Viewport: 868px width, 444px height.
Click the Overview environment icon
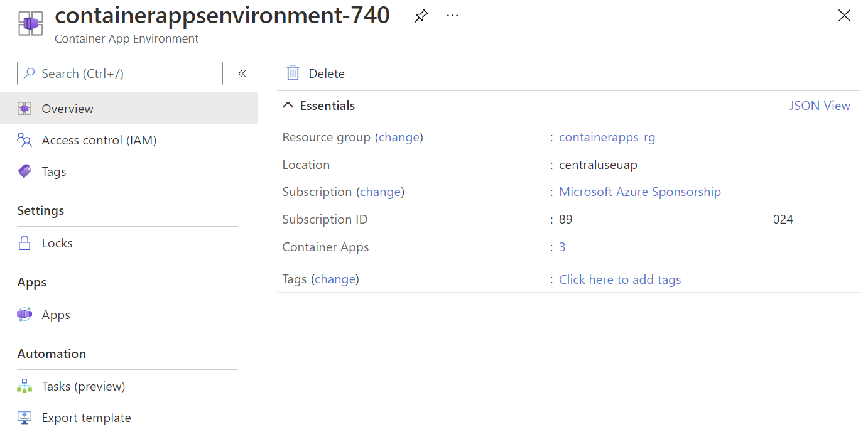(x=24, y=109)
